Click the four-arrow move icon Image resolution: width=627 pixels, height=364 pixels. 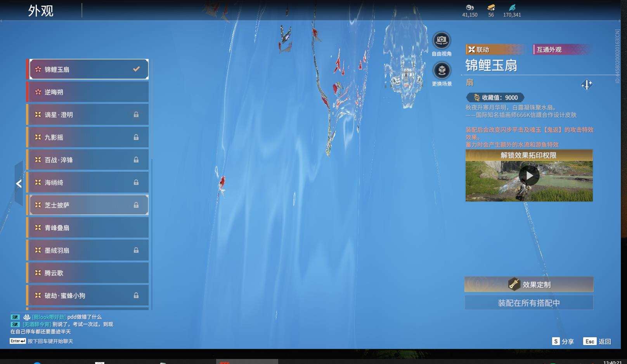pyautogui.click(x=587, y=85)
